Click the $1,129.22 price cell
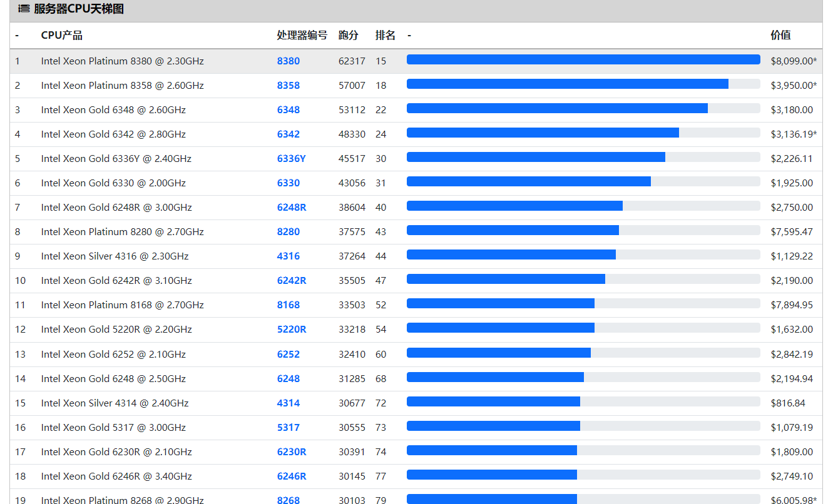Viewport: 833px width, 504px height. [x=792, y=256]
